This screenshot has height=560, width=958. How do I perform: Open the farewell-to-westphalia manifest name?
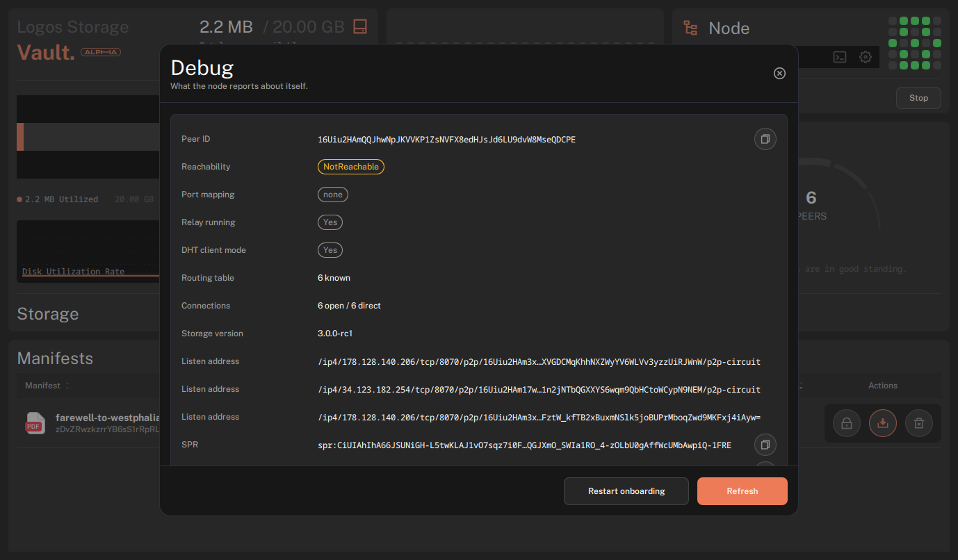pyautogui.click(x=108, y=418)
